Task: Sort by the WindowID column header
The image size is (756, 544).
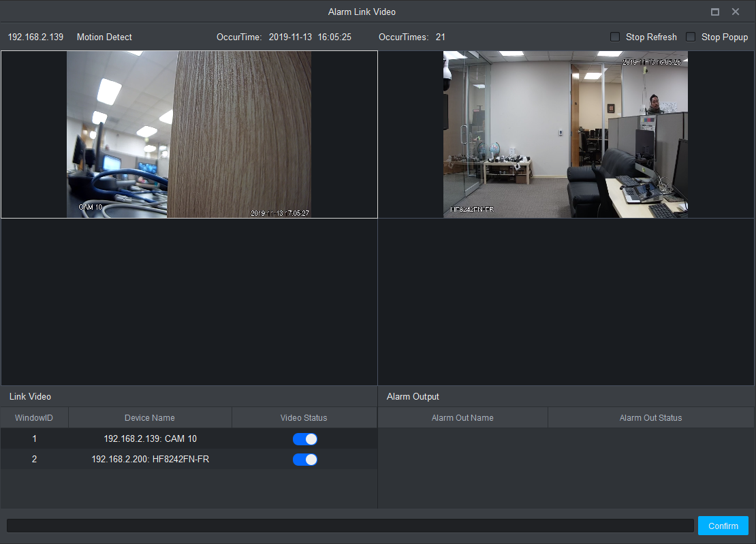Action: (x=34, y=418)
